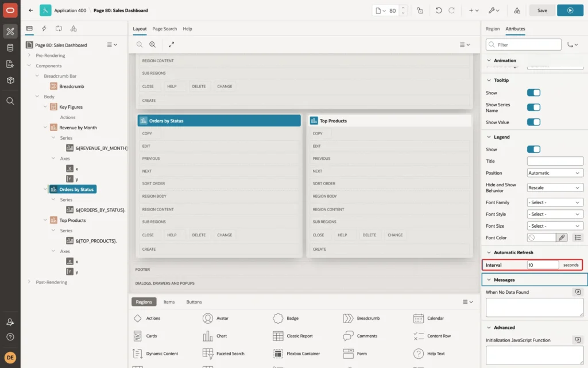Viewport: 588px width, 368px height.
Task: Open the create plus dropdown menu
Action: point(474,10)
